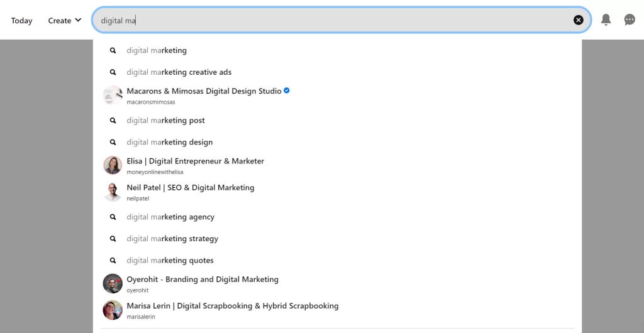Viewport: 644px width, 333px height.
Task: Go to the Today tab
Action: 22,21
